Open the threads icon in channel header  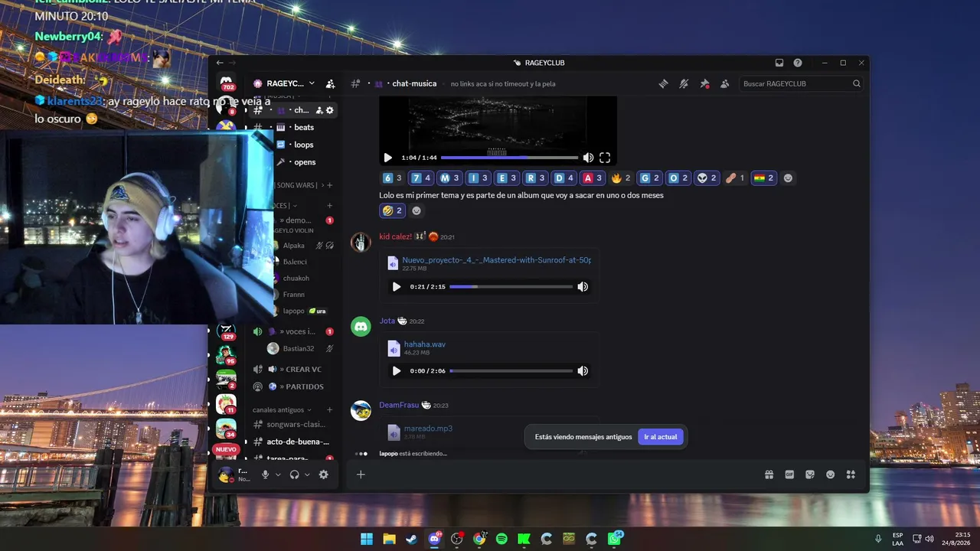664,83
